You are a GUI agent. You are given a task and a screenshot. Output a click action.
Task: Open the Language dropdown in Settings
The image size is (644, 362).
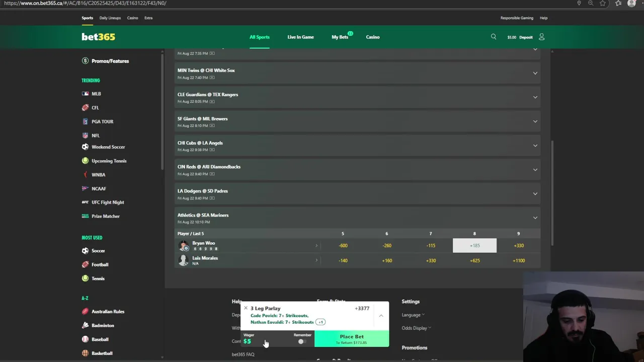coord(413,315)
